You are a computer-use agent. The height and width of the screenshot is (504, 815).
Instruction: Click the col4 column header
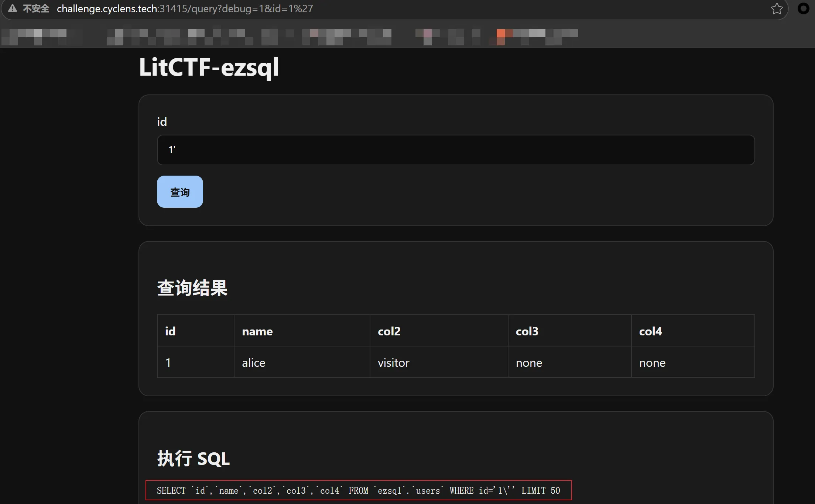[x=693, y=331]
